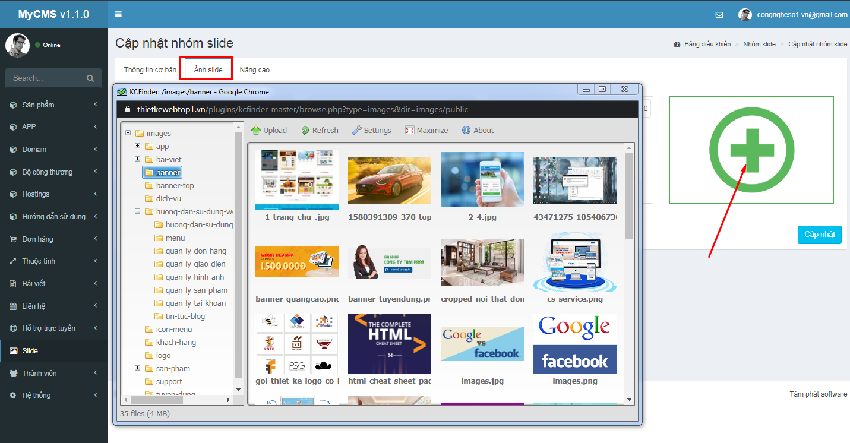
Task: Click Maximize in the file browser toolbar
Action: pos(425,130)
